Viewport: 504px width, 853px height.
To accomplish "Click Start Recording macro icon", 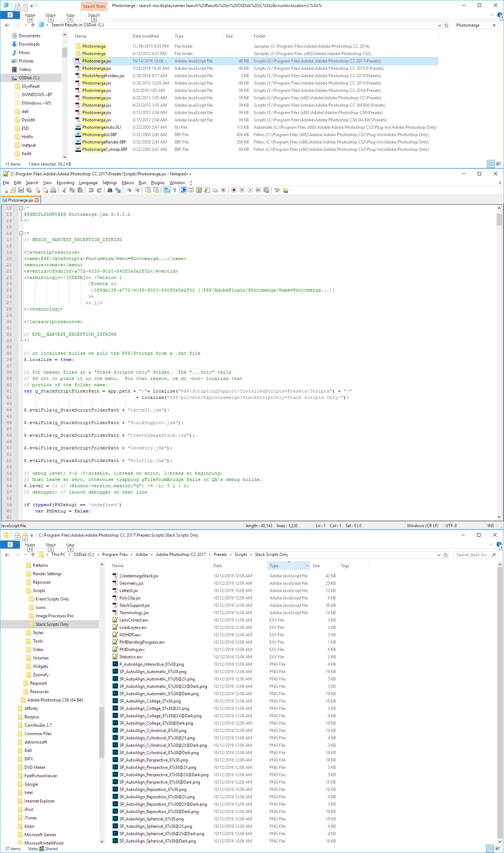I will [x=234, y=190].
